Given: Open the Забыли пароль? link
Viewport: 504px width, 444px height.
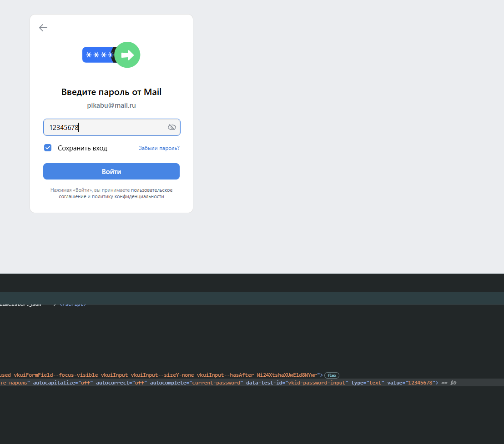Looking at the screenshot, I should (159, 148).
